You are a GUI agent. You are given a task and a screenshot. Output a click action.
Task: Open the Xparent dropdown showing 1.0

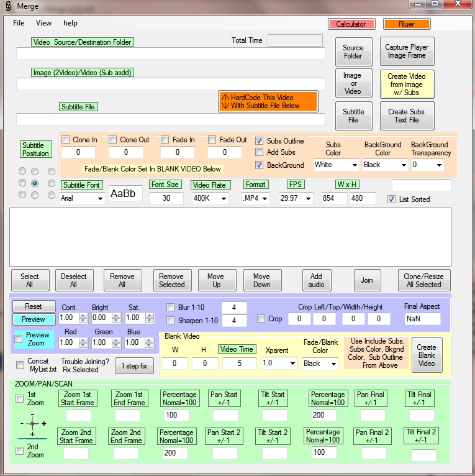coord(279,364)
